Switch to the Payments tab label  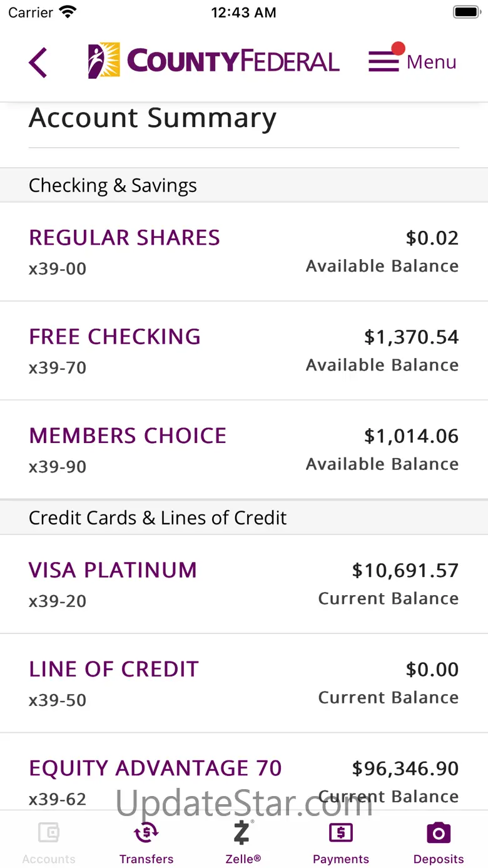click(341, 859)
